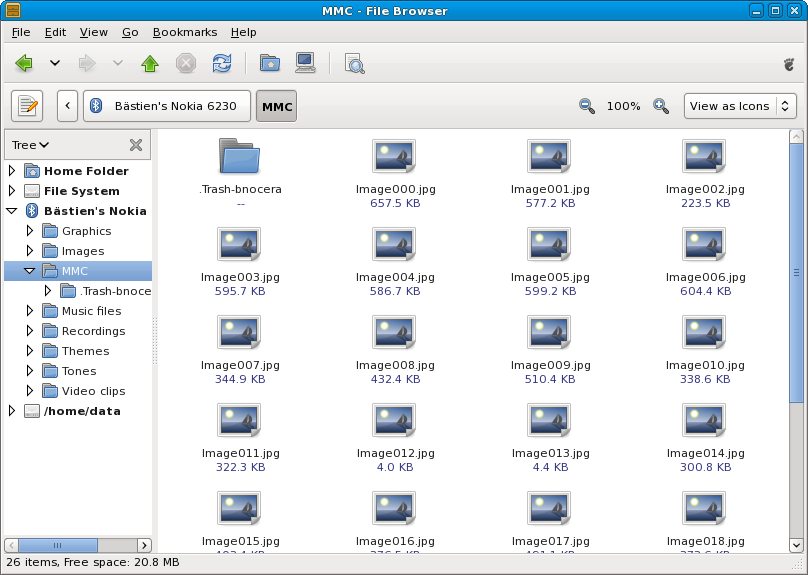
Task: Open the Computer toolbar icon
Action: (306, 63)
